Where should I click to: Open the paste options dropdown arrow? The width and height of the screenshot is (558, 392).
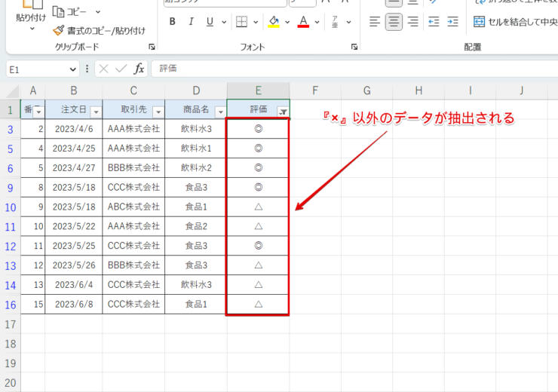(32, 29)
